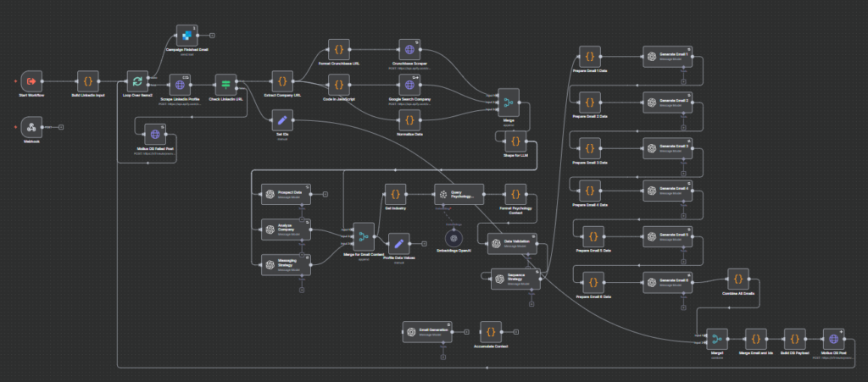868x382 pixels.
Task: Select the Webhook node icon
Action: click(x=31, y=127)
